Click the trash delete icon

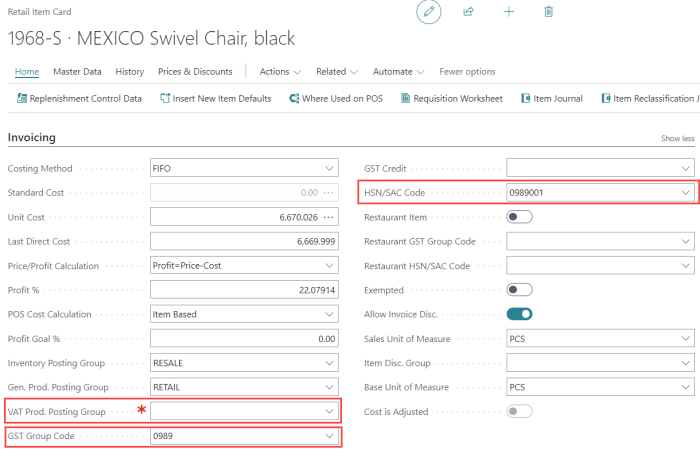(548, 12)
